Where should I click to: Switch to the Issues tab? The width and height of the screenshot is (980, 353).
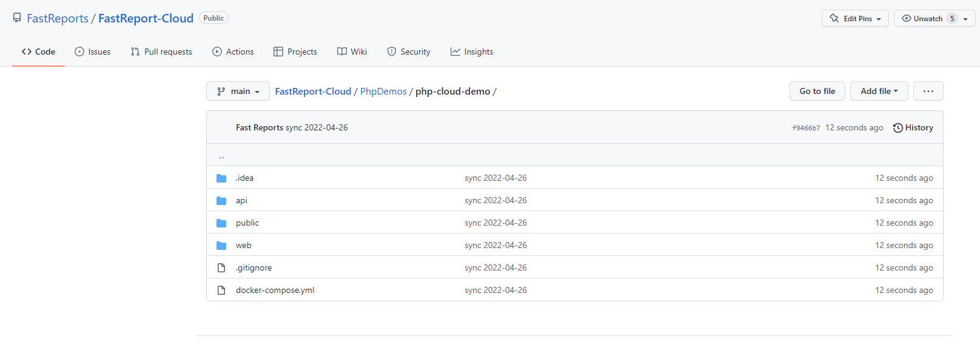point(93,52)
